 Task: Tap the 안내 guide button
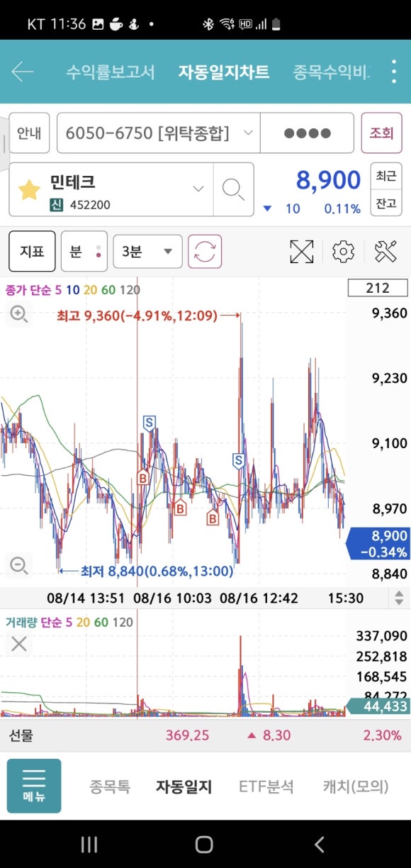pos(29,133)
